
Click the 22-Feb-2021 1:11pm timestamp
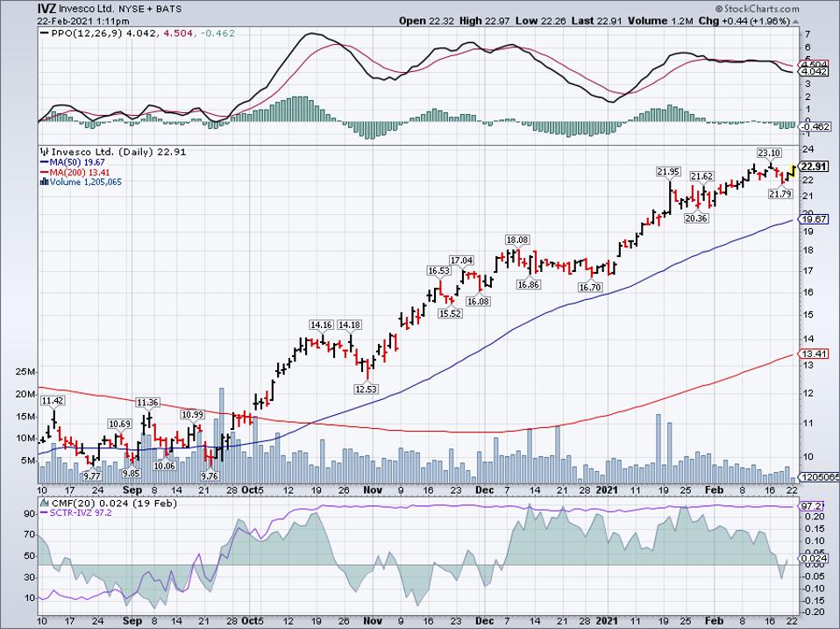(x=83, y=21)
